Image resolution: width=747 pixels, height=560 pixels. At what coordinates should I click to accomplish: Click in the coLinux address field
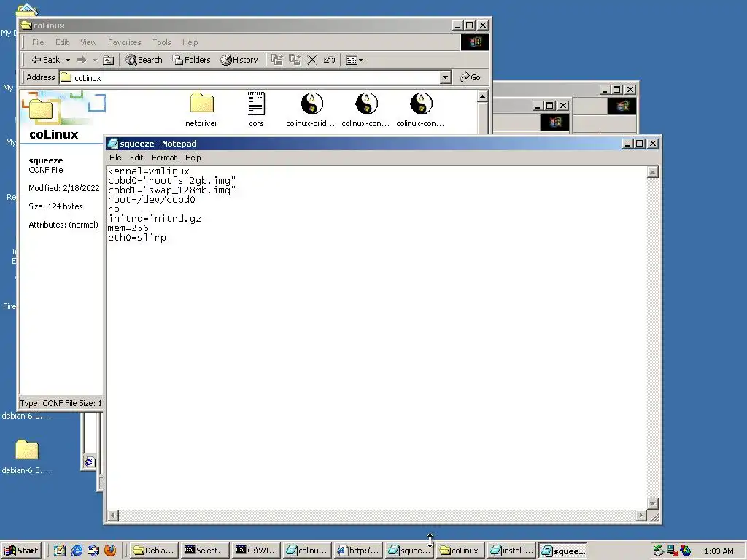pyautogui.click(x=249, y=77)
